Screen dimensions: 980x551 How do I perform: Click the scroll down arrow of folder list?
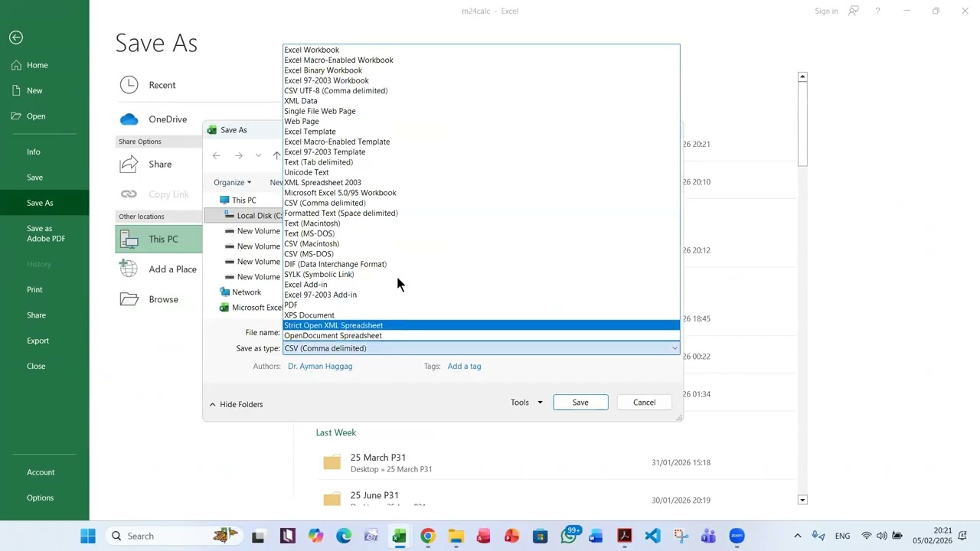(x=802, y=500)
